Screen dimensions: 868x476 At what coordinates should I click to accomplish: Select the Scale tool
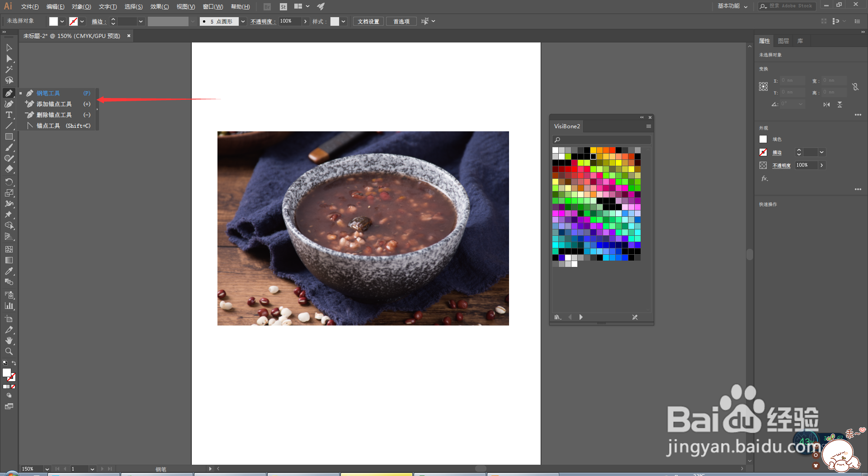pyautogui.click(x=9, y=193)
